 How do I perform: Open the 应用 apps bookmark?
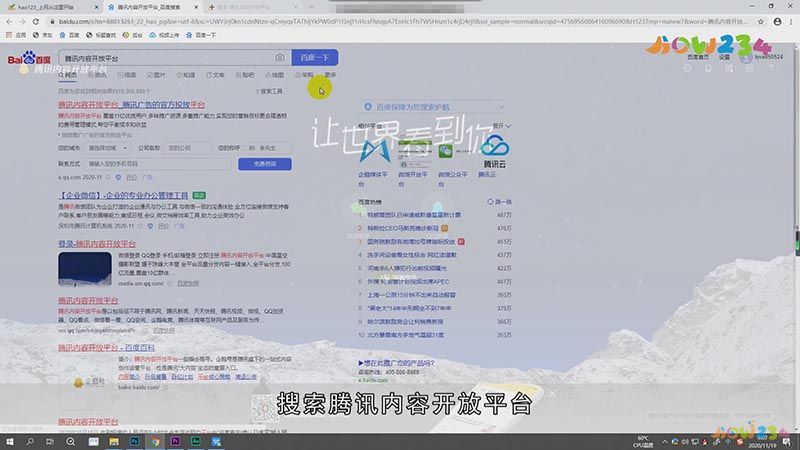point(16,35)
